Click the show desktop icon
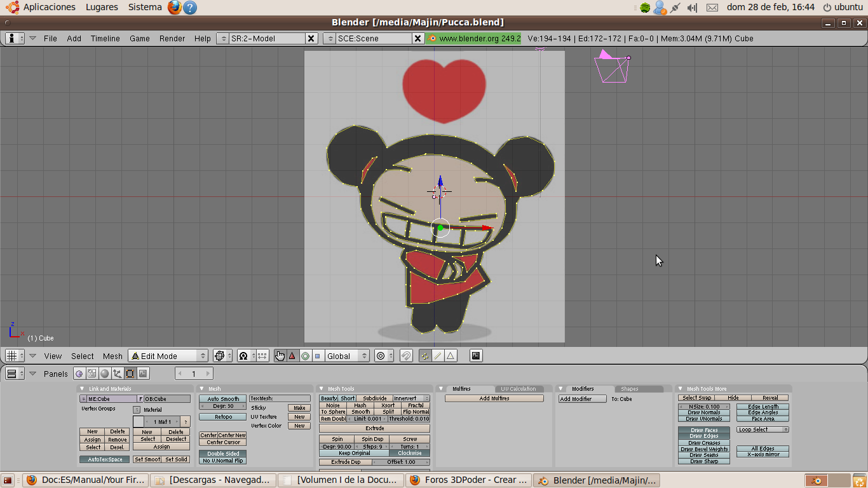This screenshot has height=488, width=868. click(8, 480)
